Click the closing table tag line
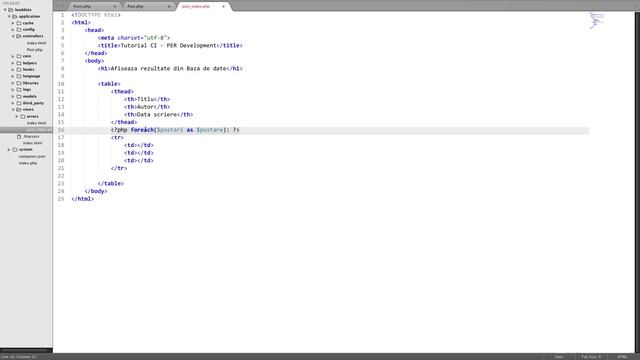Screen dimensions: 640x360 click(111, 184)
